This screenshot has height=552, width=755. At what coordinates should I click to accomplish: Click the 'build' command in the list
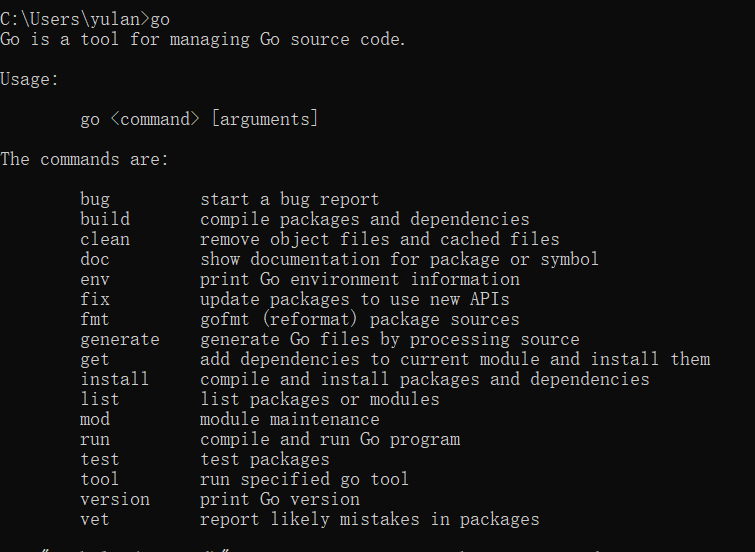(105, 219)
